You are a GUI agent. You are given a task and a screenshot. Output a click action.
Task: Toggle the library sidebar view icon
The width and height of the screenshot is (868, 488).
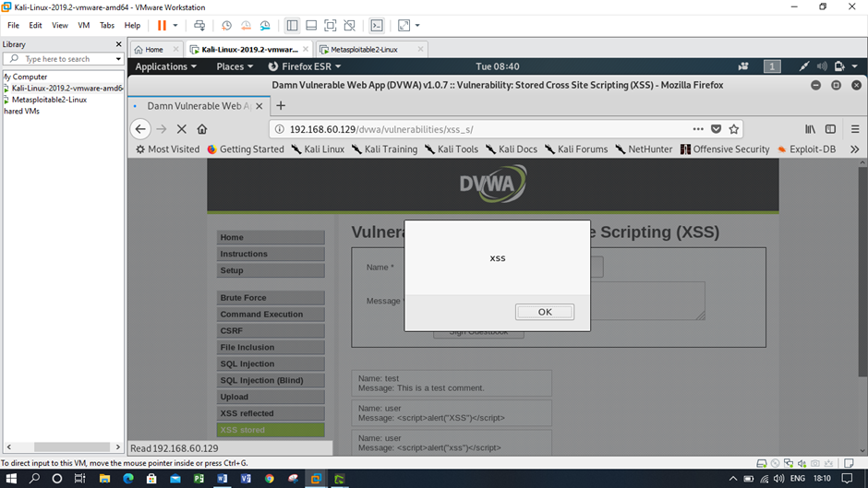pos(293,26)
